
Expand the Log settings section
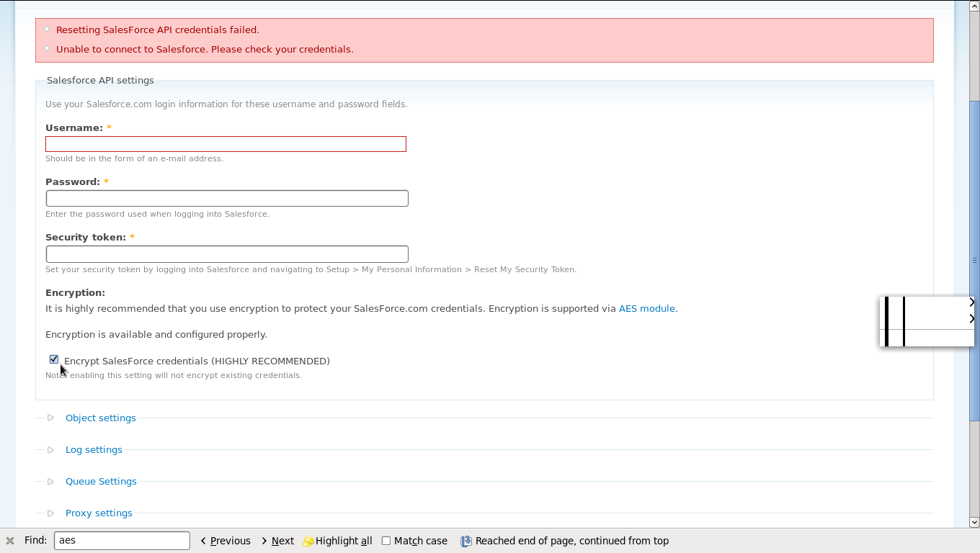(x=94, y=449)
